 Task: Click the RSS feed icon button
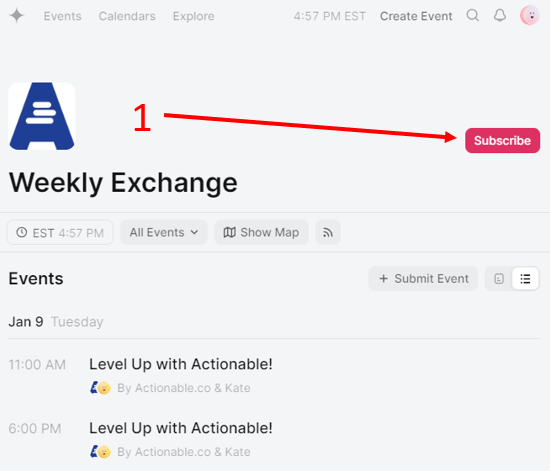coord(328,232)
